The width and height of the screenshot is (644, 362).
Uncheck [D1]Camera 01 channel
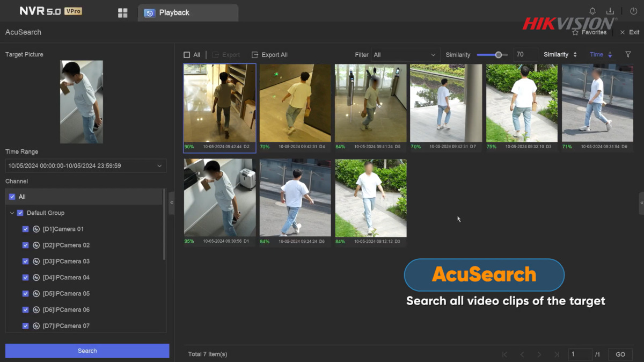click(x=26, y=229)
